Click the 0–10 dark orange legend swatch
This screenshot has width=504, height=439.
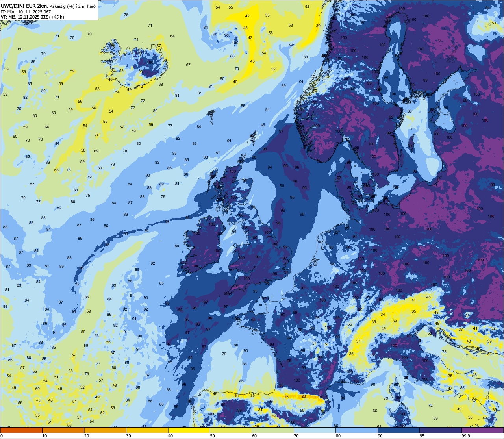click(21, 430)
